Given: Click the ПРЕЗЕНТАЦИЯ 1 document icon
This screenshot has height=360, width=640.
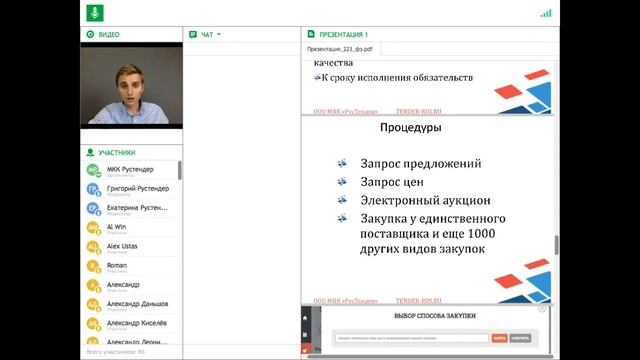Looking at the screenshot, I should (311, 34).
